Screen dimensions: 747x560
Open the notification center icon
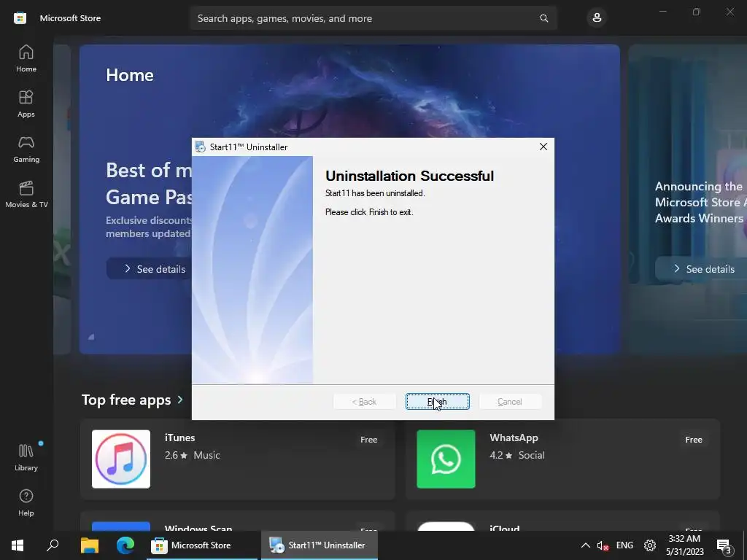click(x=724, y=545)
